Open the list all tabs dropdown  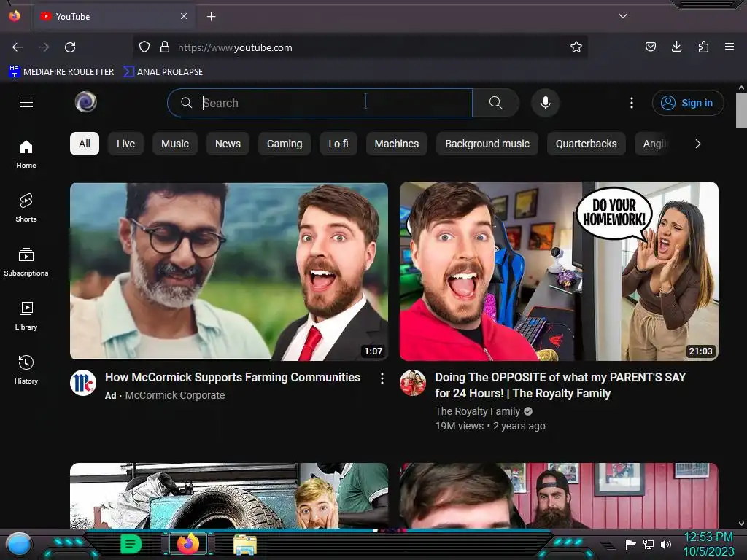point(623,16)
